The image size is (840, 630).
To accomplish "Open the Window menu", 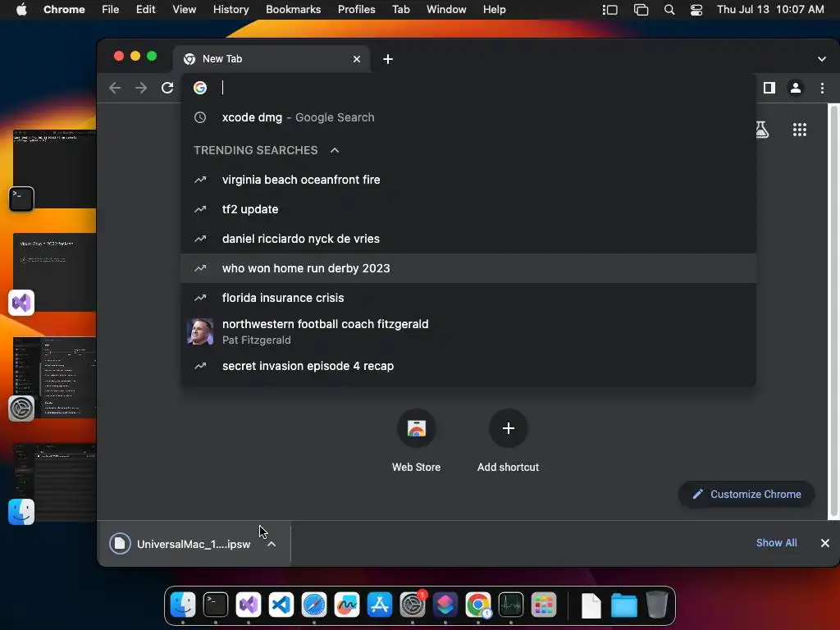I will tap(446, 9).
